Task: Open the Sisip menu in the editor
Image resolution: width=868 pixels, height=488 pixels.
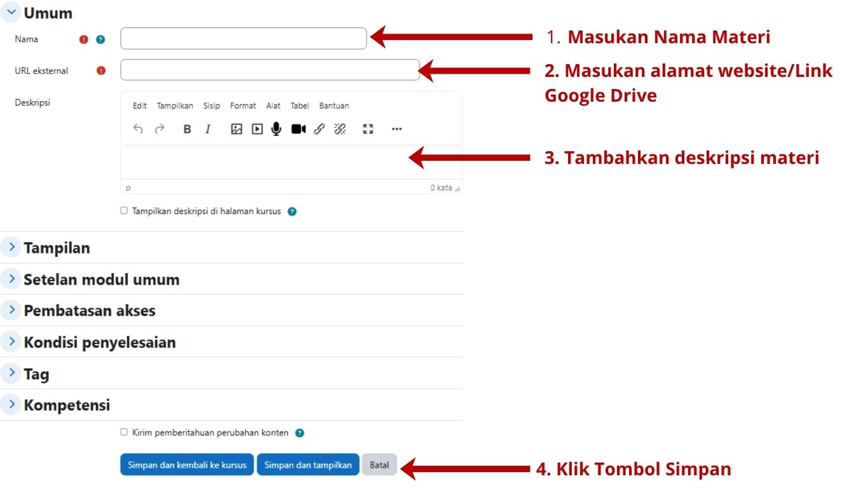Action: (x=212, y=106)
